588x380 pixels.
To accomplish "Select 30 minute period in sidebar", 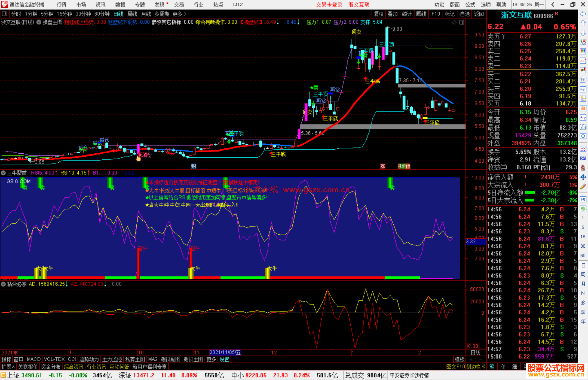I will pyautogui.click(x=583, y=246).
